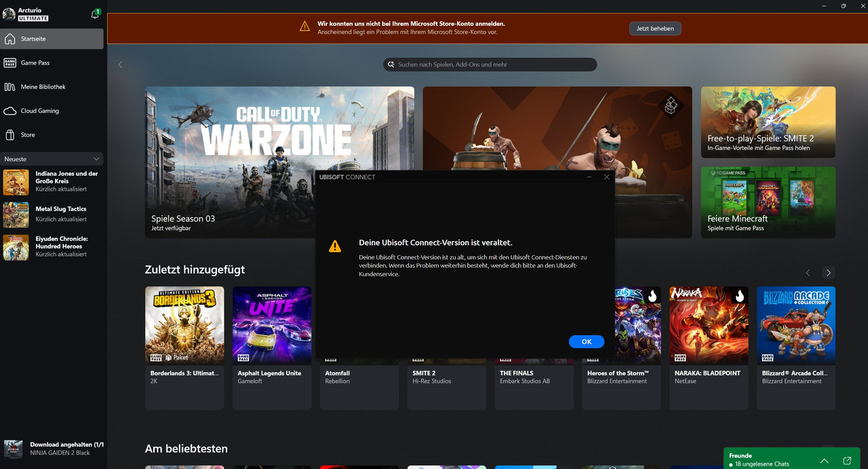The image size is (868, 469).
Task: Open Metal Slug Tactics entry
Action: (x=52, y=214)
